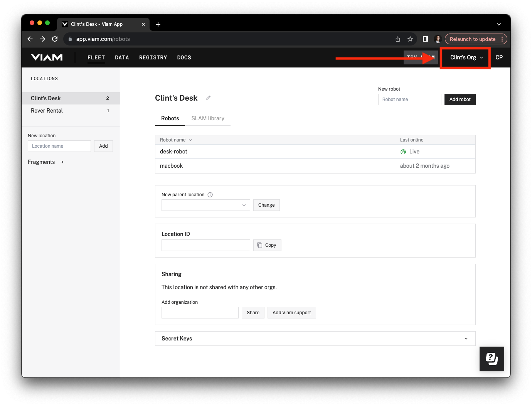Select the Rover Rental location
Image resolution: width=532 pixels, height=406 pixels.
pyautogui.click(x=47, y=111)
